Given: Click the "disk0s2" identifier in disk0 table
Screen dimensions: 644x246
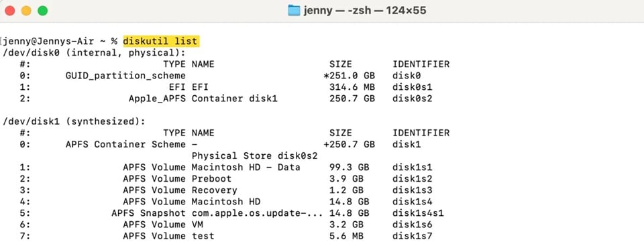Looking at the screenshot, I should click(413, 99).
